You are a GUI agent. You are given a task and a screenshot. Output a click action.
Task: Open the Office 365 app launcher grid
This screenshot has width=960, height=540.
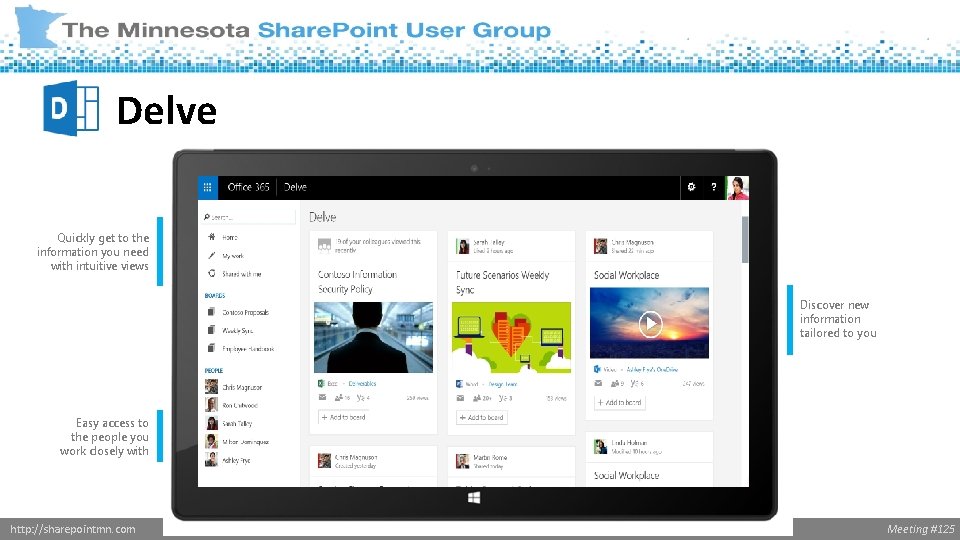[x=208, y=187]
